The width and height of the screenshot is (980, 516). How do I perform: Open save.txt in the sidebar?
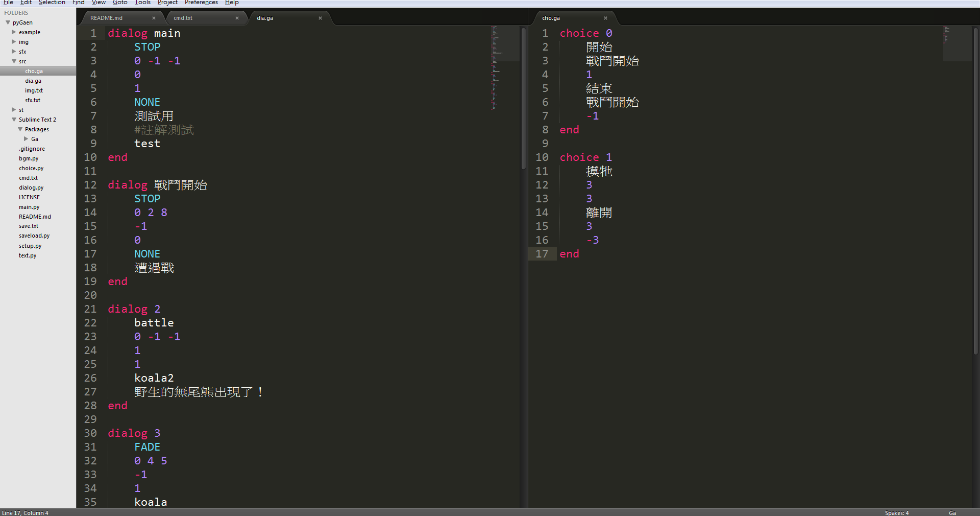[x=29, y=226]
